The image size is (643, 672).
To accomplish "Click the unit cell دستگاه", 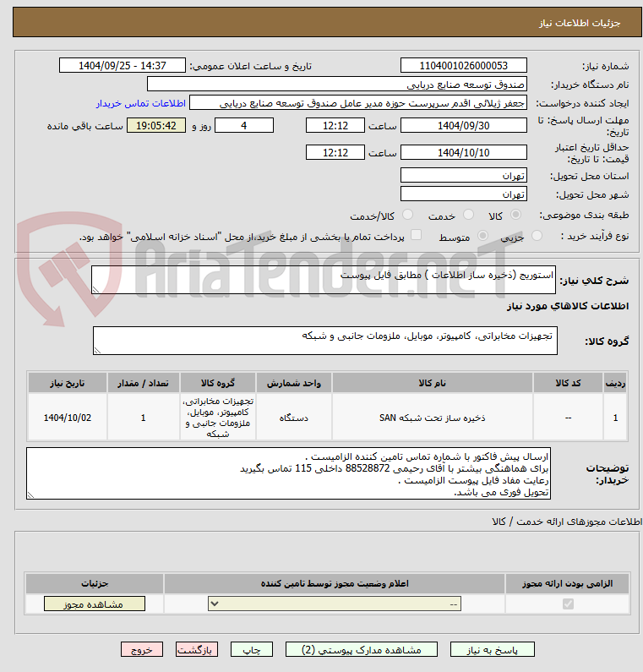I will (x=294, y=418).
